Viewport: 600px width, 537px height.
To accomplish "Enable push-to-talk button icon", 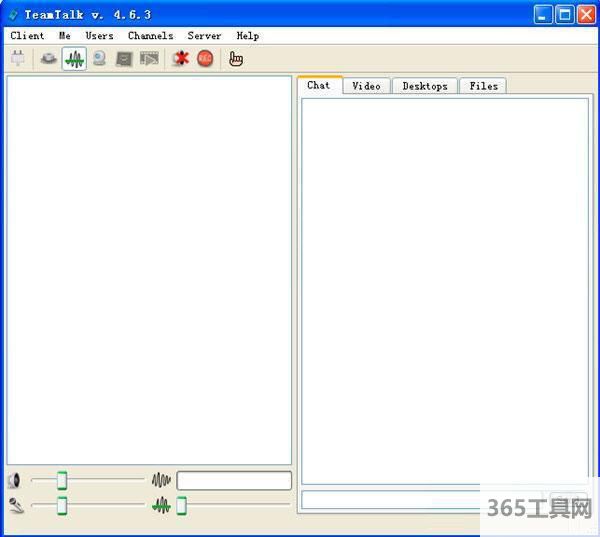I will click(48, 59).
